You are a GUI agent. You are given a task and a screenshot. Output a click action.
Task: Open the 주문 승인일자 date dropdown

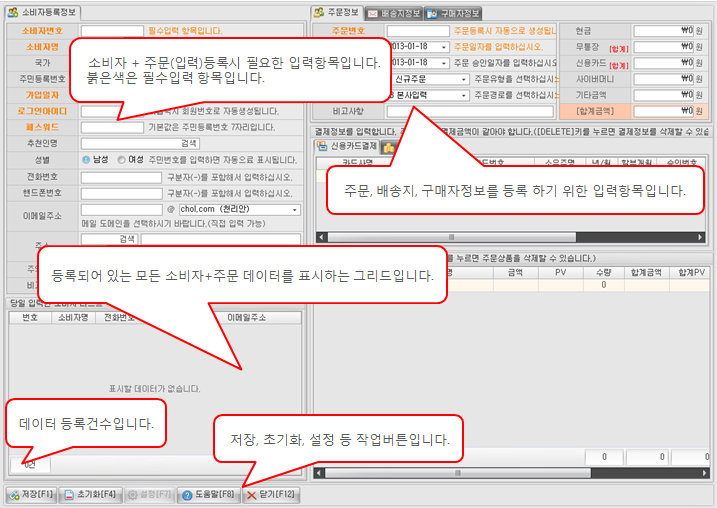444,63
